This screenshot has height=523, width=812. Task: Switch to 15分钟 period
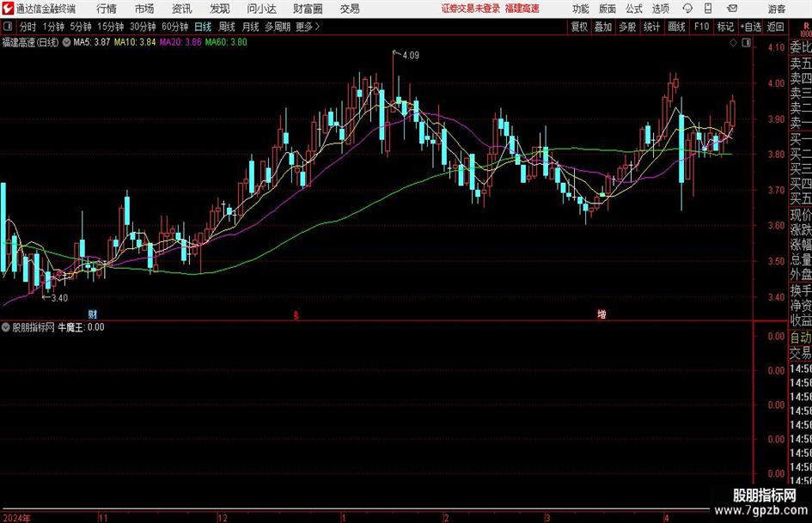point(111,27)
